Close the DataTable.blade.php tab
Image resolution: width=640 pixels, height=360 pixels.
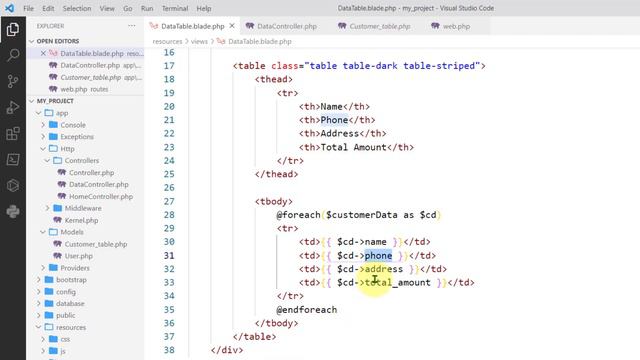point(232,26)
